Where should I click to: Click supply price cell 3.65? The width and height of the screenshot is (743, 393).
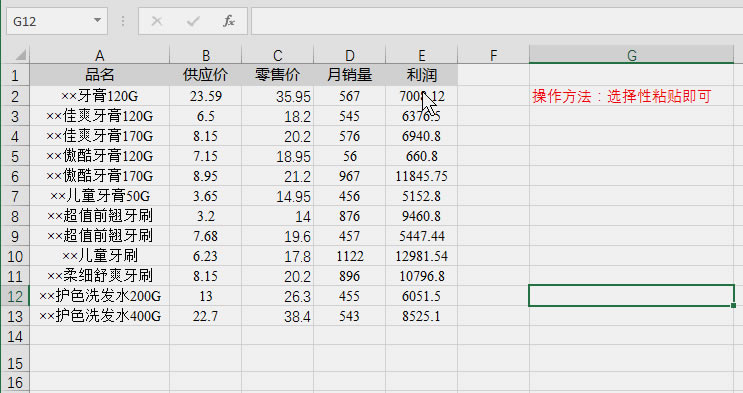[x=206, y=196]
